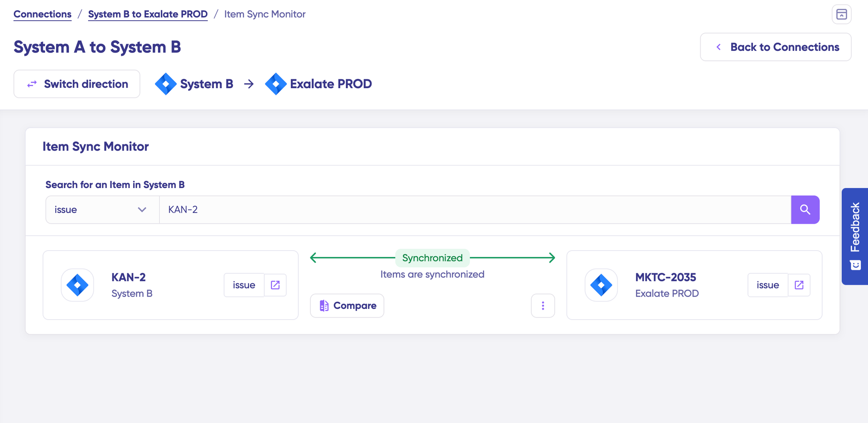Run search with the magnifier button
Screen dimensions: 868x423
pyautogui.click(x=805, y=210)
